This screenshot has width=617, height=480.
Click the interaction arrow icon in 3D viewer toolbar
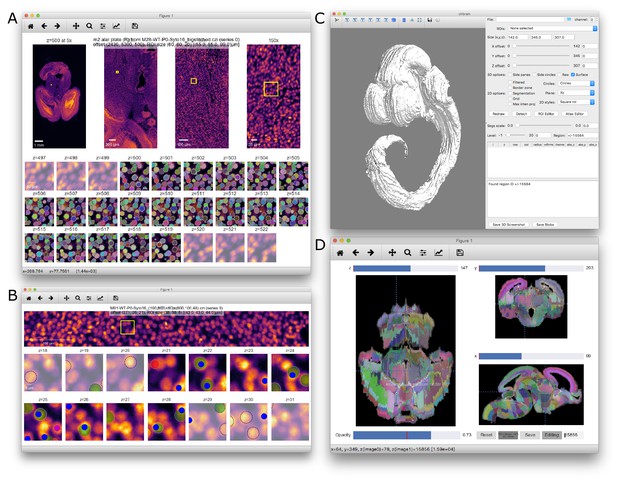pyautogui.click(x=336, y=20)
